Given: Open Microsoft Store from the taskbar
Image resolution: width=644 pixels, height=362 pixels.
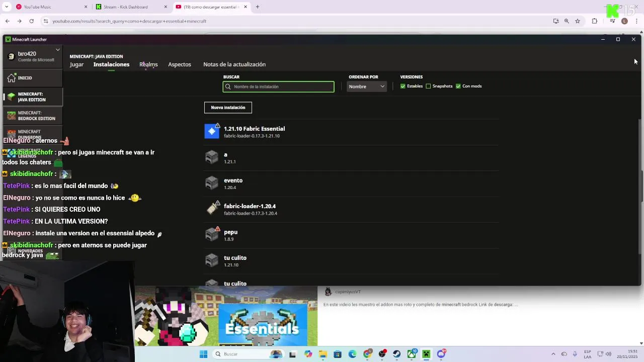Looking at the screenshot, I should pos(338,354).
